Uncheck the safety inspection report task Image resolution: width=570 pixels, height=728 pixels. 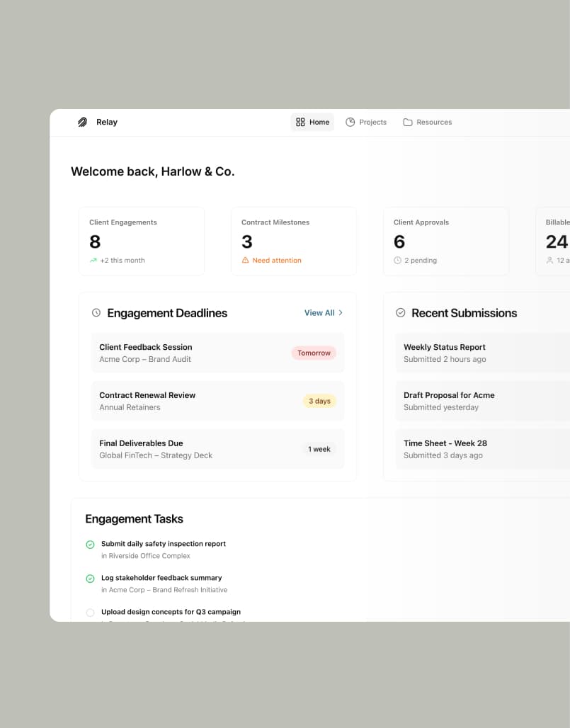tap(90, 545)
